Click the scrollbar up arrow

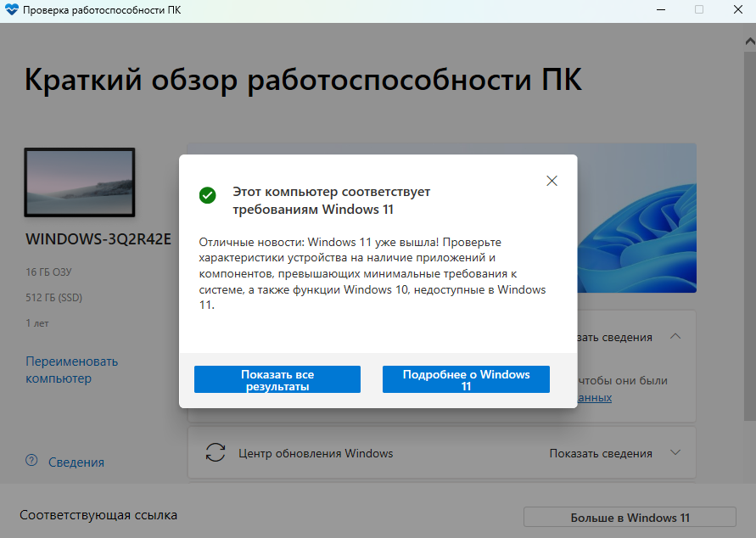point(750,42)
